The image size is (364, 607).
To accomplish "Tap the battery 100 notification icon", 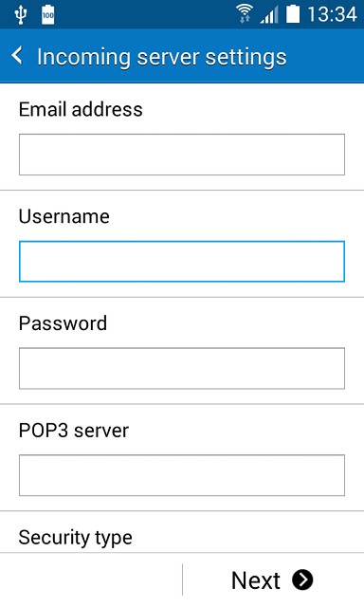I will tap(48, 15).
